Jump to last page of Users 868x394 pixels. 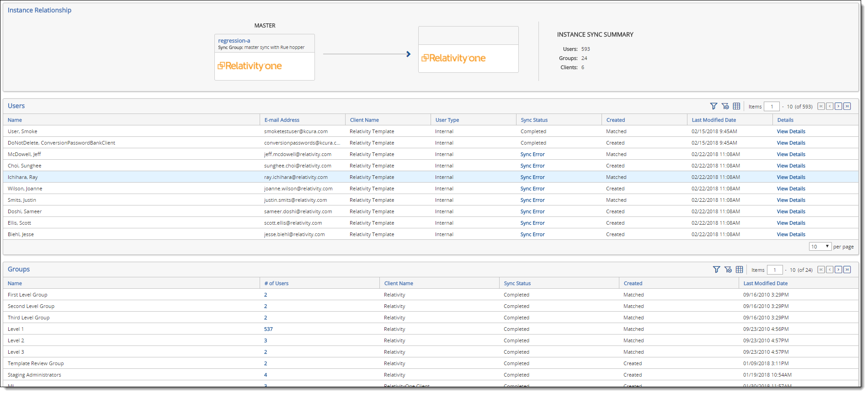pyautogui.click(x=847, y=106)
